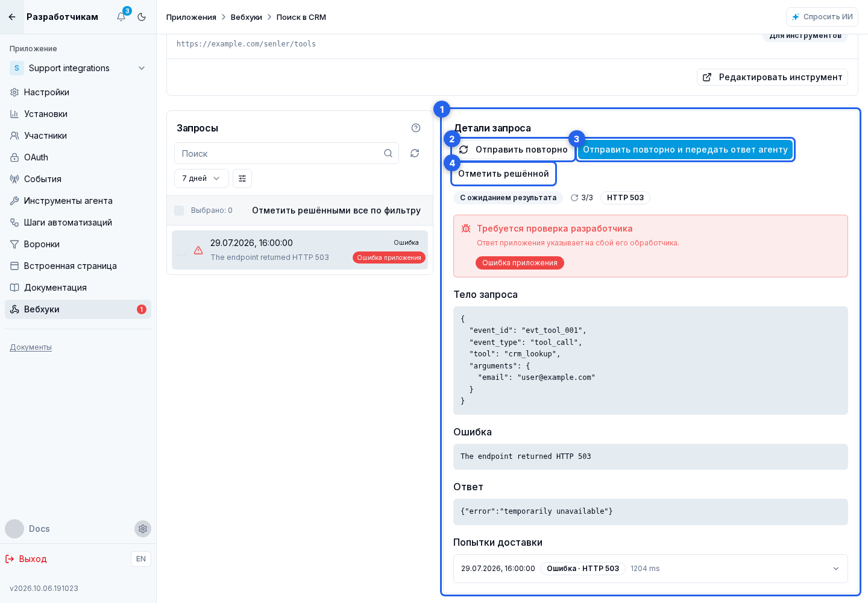Toggle the Выбрано select-all checkbox
The image size is (868, 603).
179,210
